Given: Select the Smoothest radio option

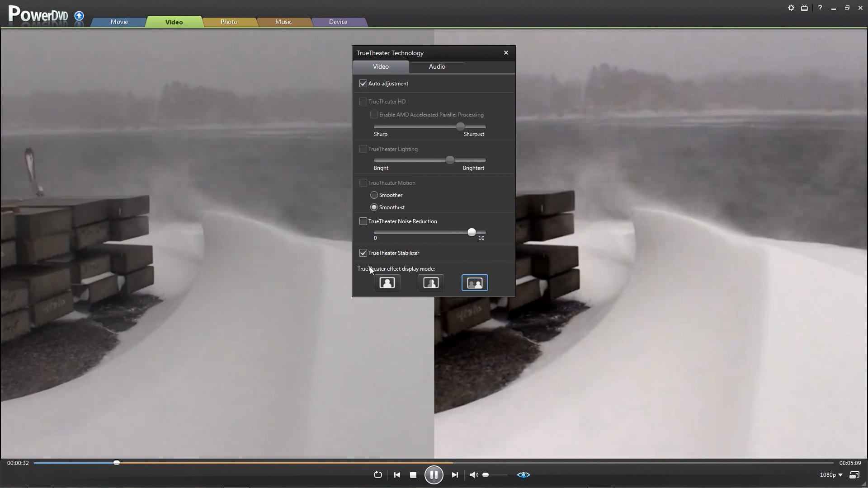Looking at the screenshot, I should click(x=374, y=207).
